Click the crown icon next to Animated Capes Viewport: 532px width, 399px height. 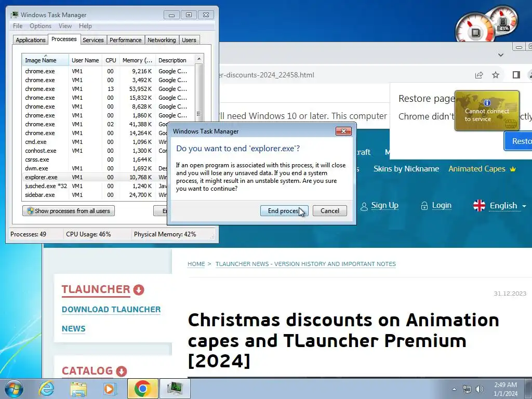pyautogui.click(x=512, y=169)
